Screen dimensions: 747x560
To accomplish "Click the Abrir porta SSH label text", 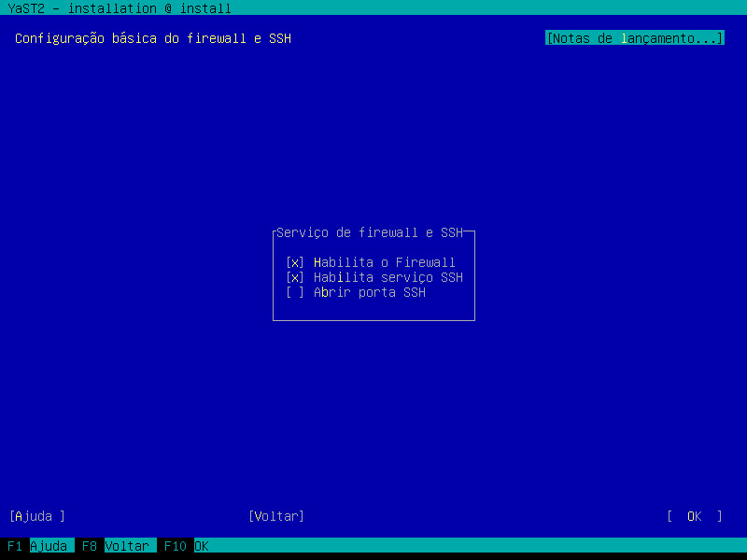I will coord(370,292).
